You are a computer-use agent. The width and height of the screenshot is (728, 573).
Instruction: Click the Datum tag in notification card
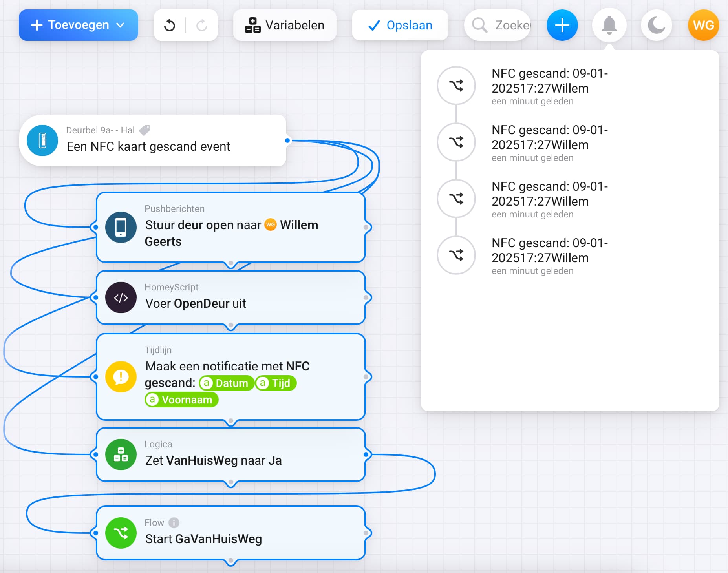coord(227,383)
